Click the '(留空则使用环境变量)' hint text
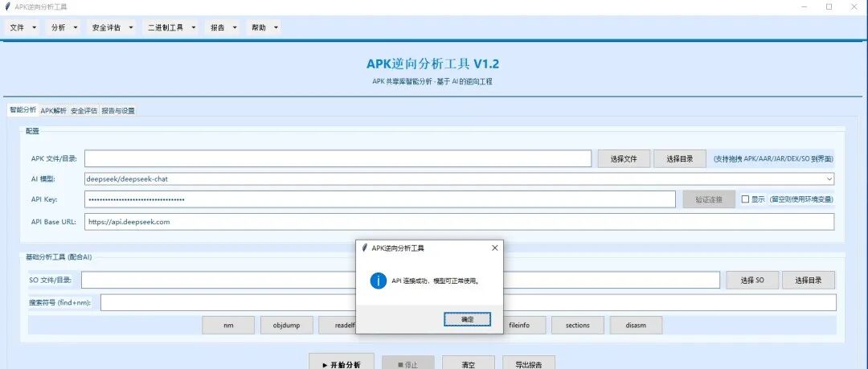 pos(801,199)
